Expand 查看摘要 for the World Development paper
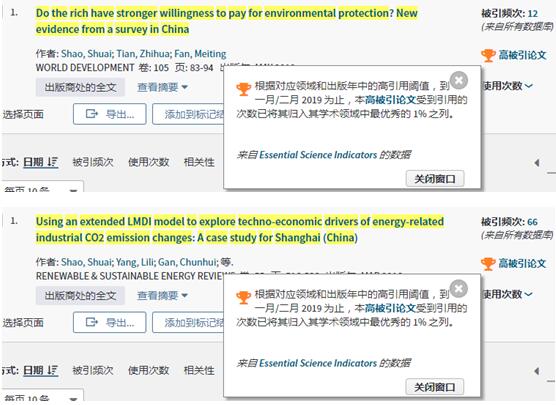 tap(162, 87)
